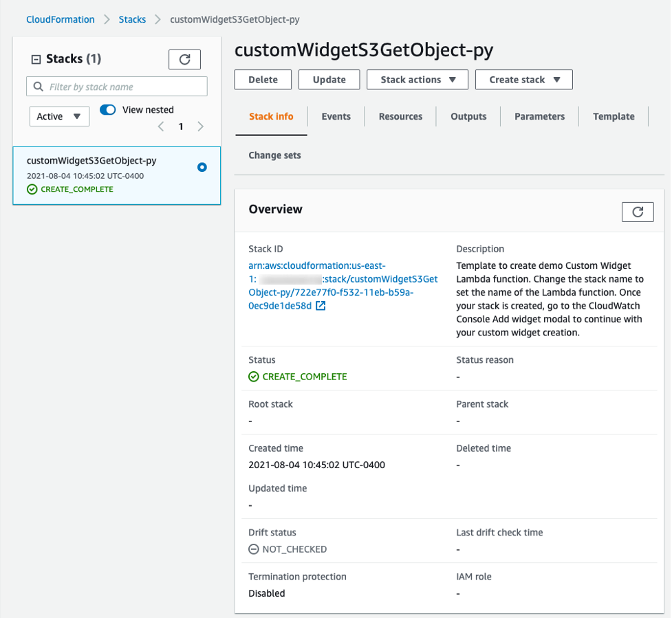Toggle the View nested switch
Viewport: 672px width, 618px height.
click(109, 109)
